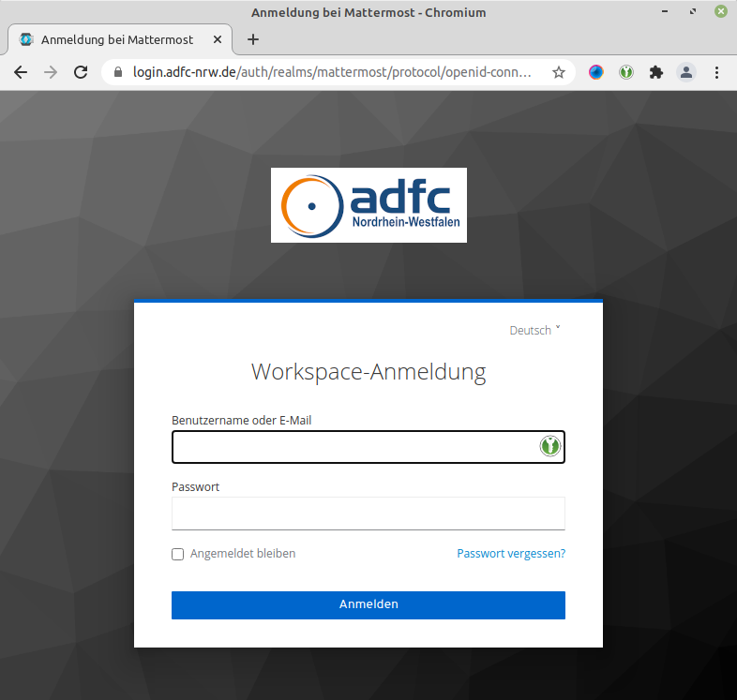The image size is (737, 700).
Task: Click the address bar URL
Action: click(x=332, y=72)
